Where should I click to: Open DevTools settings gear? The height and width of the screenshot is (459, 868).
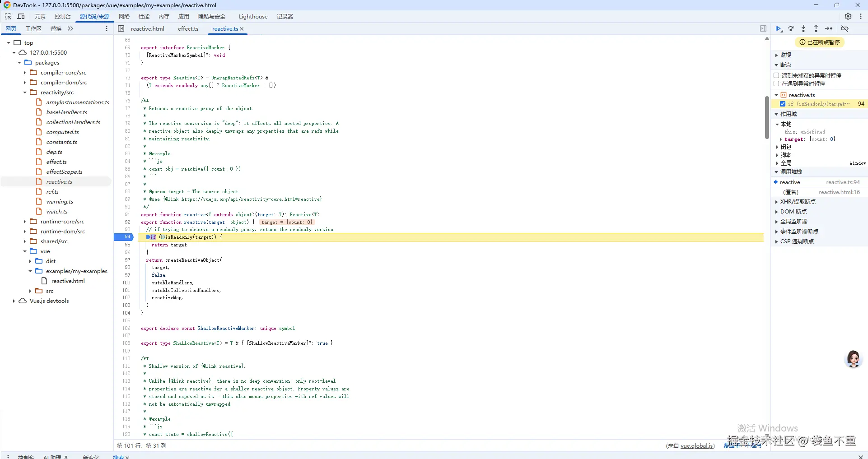pos(848,17)
